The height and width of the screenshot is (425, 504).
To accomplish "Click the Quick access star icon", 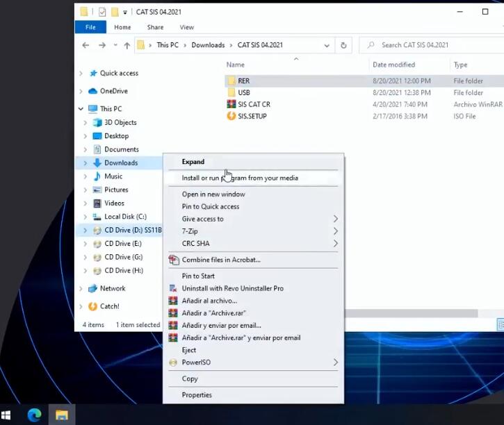I will tap(93, 73).
